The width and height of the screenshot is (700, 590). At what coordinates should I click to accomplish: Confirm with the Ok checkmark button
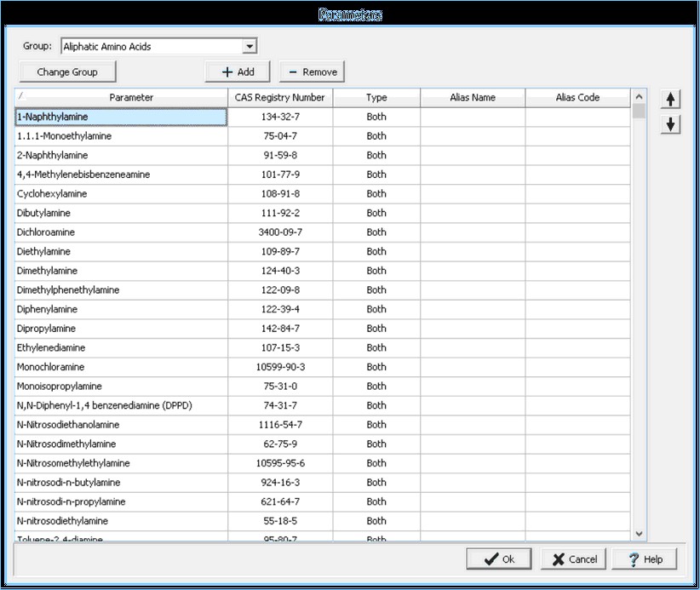tap(499, 559)
